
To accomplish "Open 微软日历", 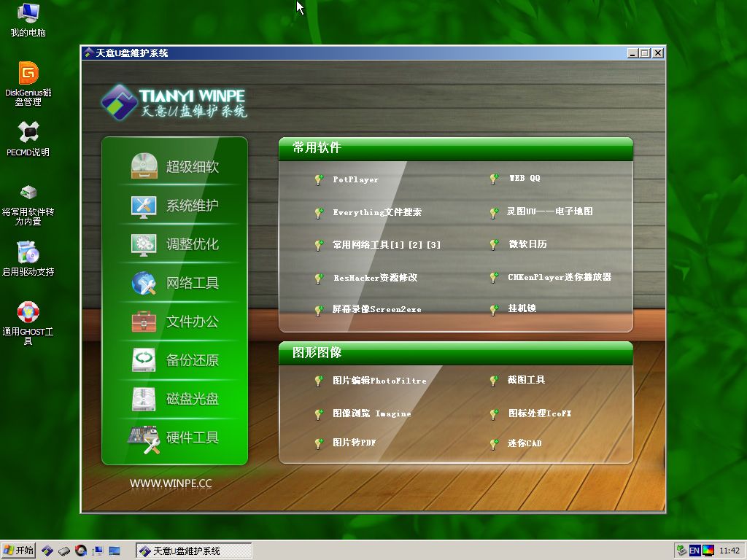I will point(527,244).
